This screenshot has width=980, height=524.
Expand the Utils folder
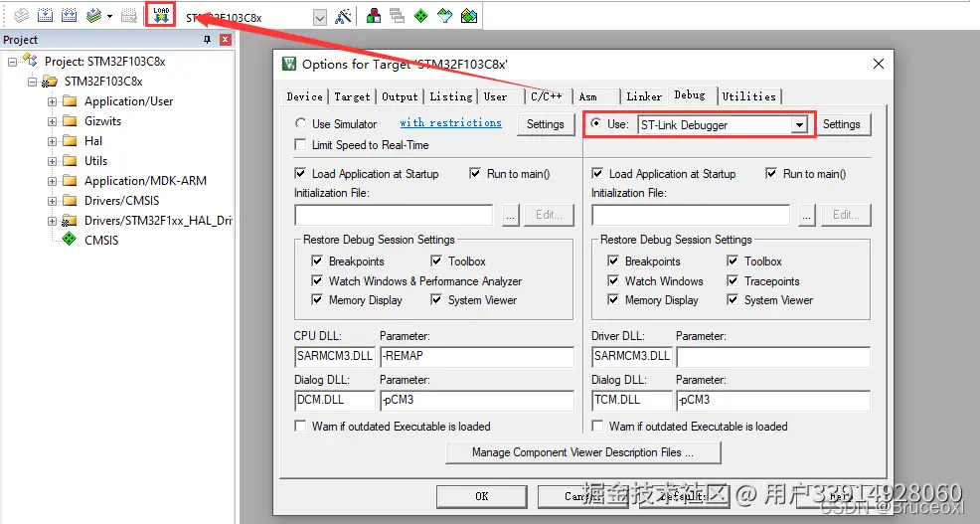coord(52,161)
